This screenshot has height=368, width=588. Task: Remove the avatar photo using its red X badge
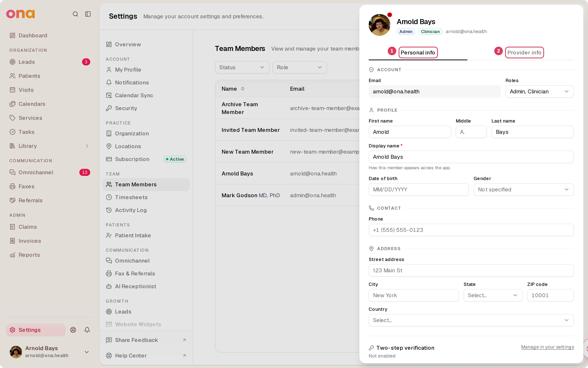(389, 15)
